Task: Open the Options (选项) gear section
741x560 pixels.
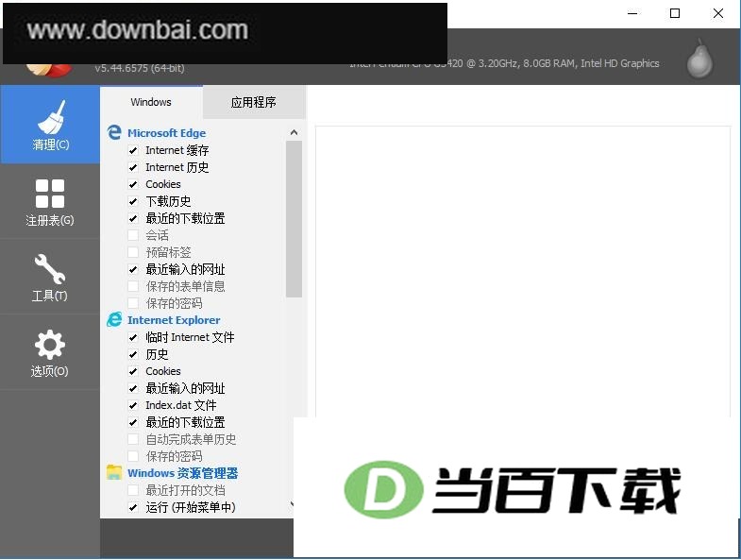Action: [x=50, y=353]
